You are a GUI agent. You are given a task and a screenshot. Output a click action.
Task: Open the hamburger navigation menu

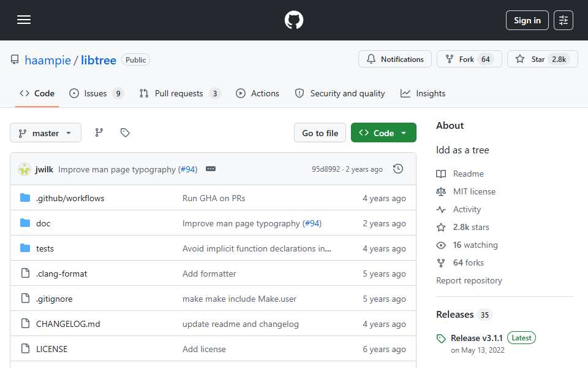pos(24,20)
